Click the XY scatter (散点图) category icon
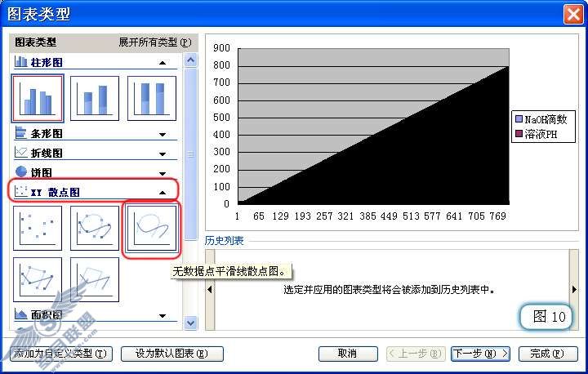 point(21,191)
